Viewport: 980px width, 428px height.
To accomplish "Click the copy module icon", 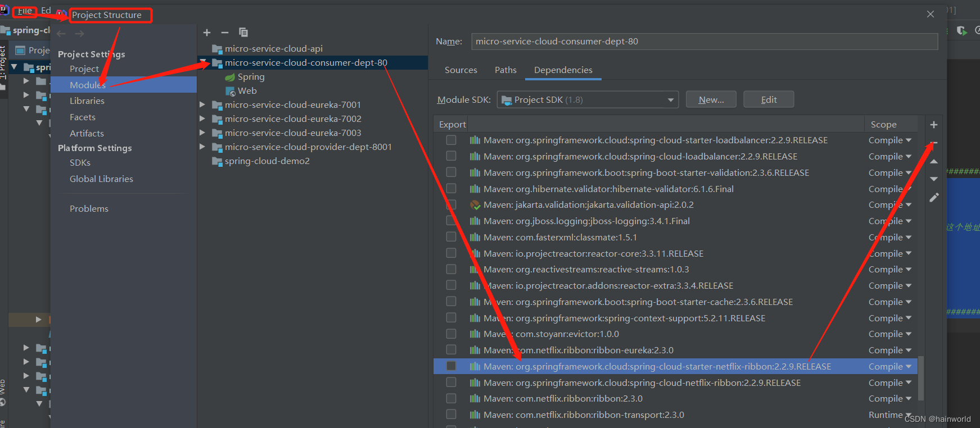I will pyautogui.click(x=243, y=33).
